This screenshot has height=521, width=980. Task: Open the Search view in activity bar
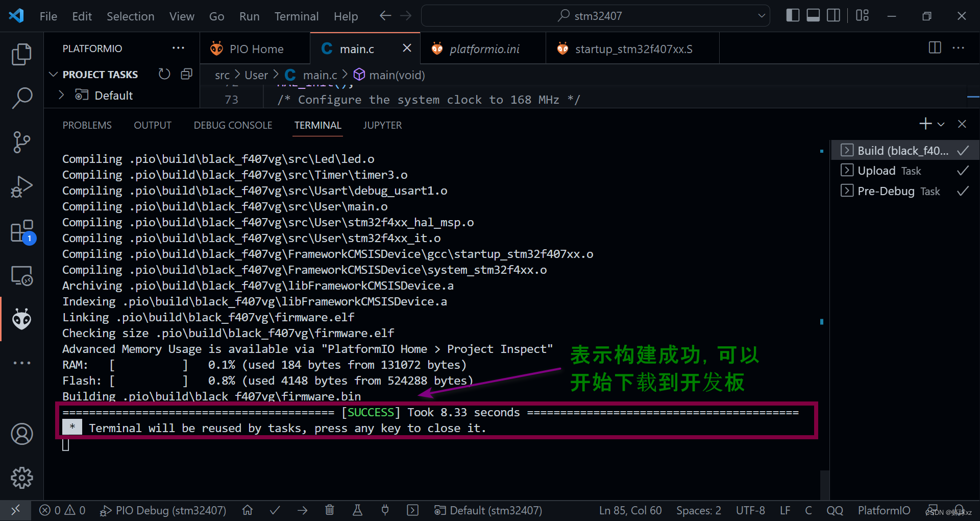coord(21,98)
